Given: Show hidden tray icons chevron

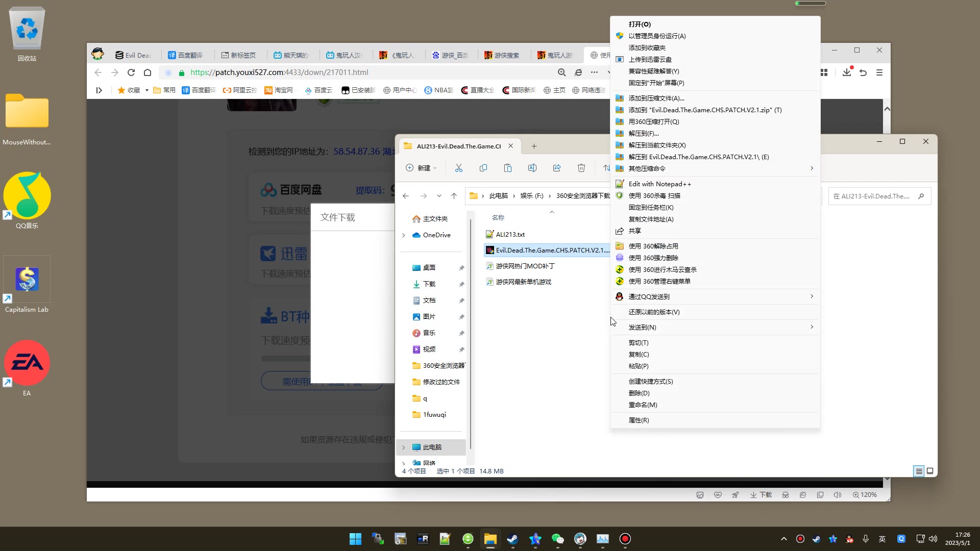Looking at the screenshot, I should (x=784, y=539).
